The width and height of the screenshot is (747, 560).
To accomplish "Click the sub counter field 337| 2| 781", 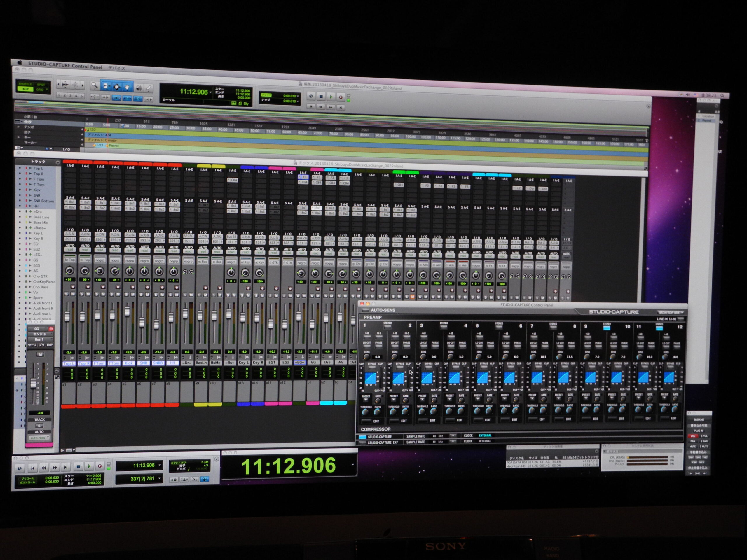I will pyautogui.click(x=139, y=479).
